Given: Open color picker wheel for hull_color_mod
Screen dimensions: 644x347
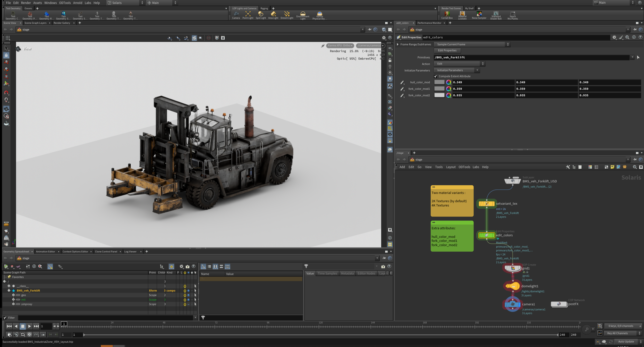Looking at the screenshot, I should click(x=448, y=82).
